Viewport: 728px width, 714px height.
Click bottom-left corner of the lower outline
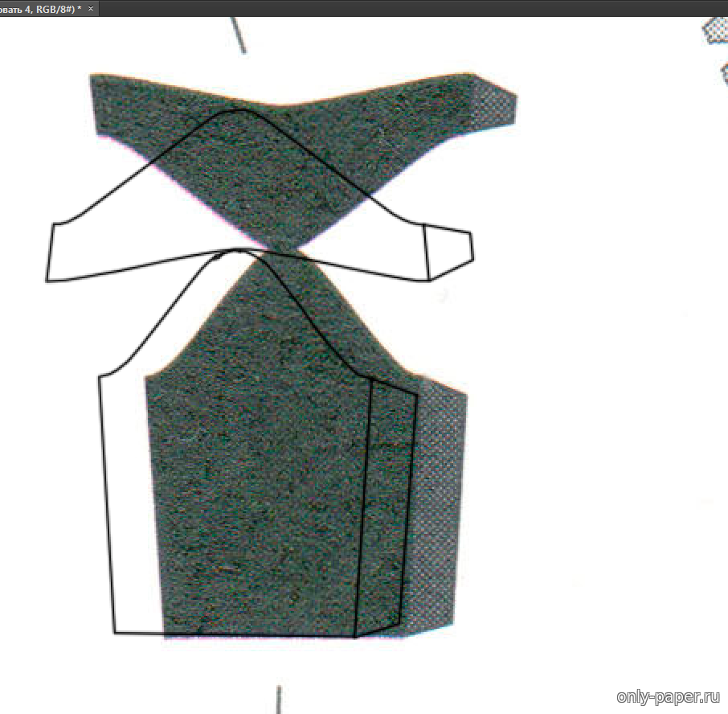pos(116,632)
